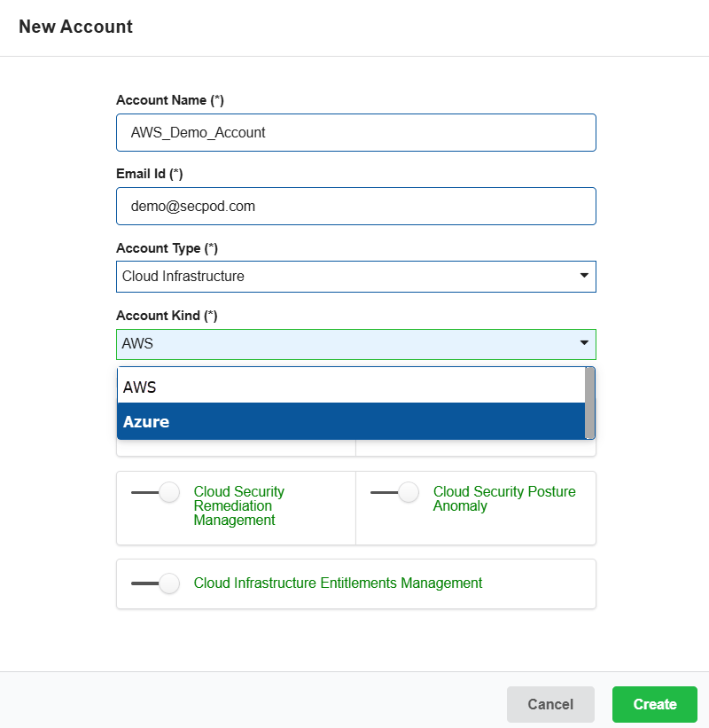Cancel the new account dialog
Screen dimensions: 709x728
click(550, 704)
